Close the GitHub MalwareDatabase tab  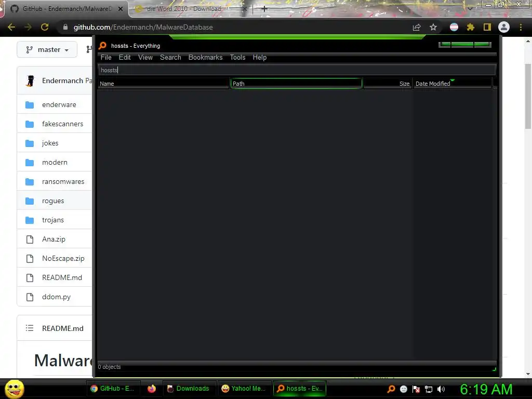121,9
